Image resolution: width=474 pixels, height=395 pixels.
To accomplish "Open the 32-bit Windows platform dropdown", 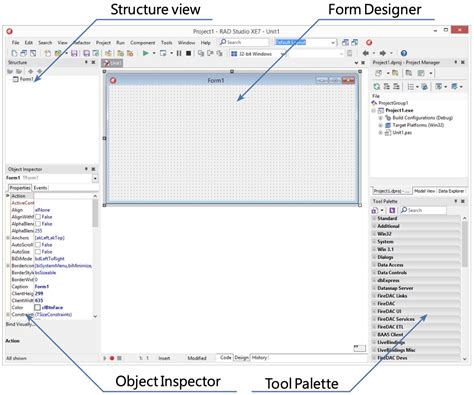I will [x=258, y=54].
